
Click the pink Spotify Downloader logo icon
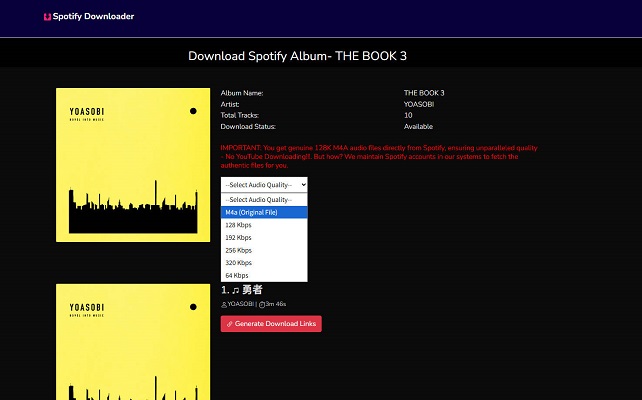pos(47,17)
